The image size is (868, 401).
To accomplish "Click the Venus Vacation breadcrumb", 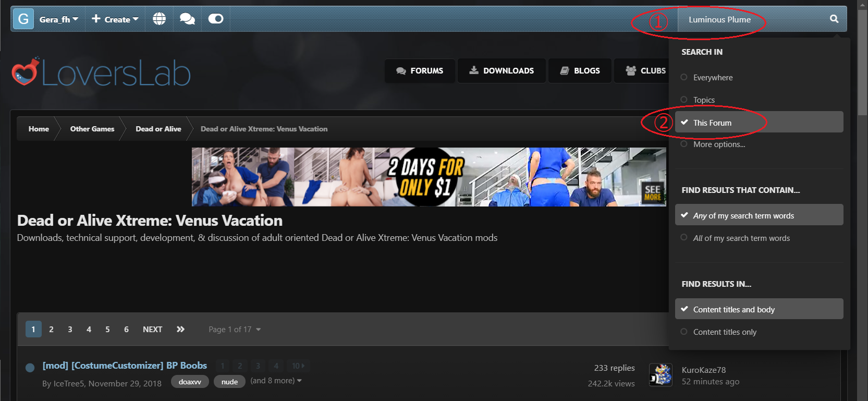I will (264, 129).
